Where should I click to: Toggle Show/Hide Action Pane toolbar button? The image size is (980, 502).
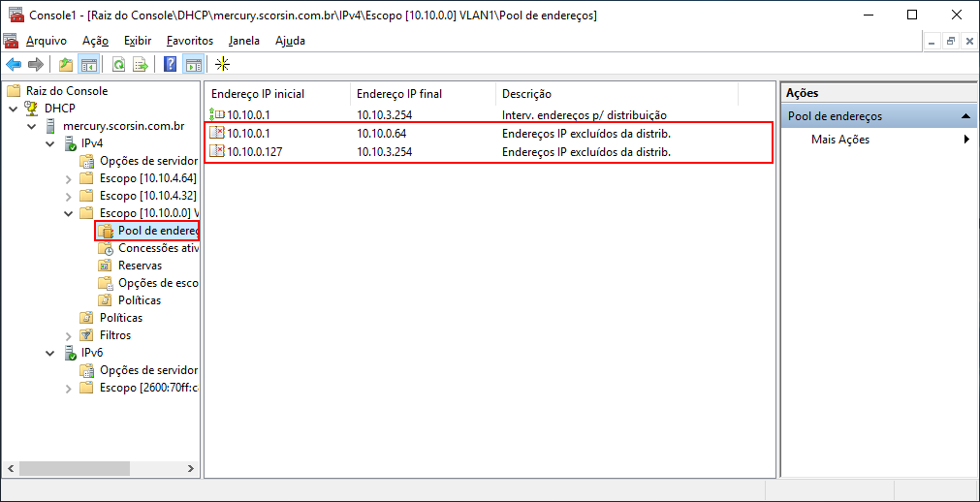[193, 64]
